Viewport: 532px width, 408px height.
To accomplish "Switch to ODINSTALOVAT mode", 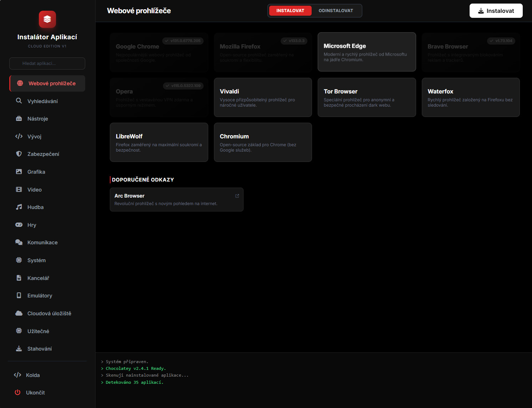I will tap(336, 11).
